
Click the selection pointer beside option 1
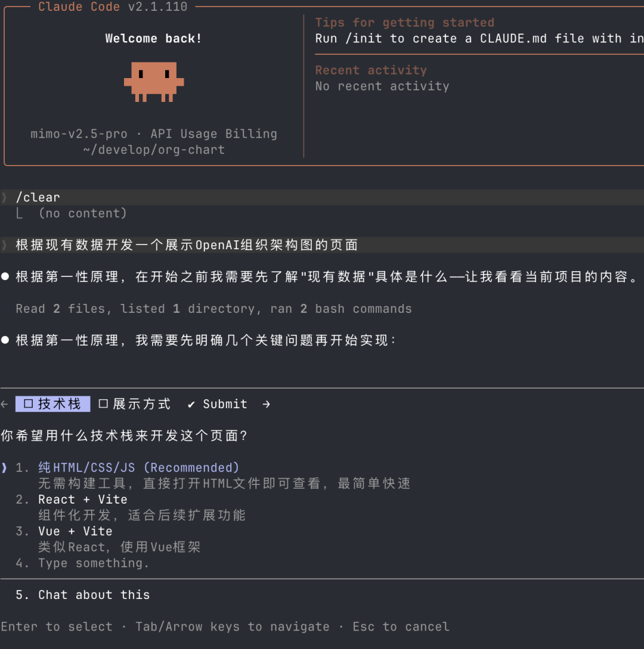tap(5, 468)
